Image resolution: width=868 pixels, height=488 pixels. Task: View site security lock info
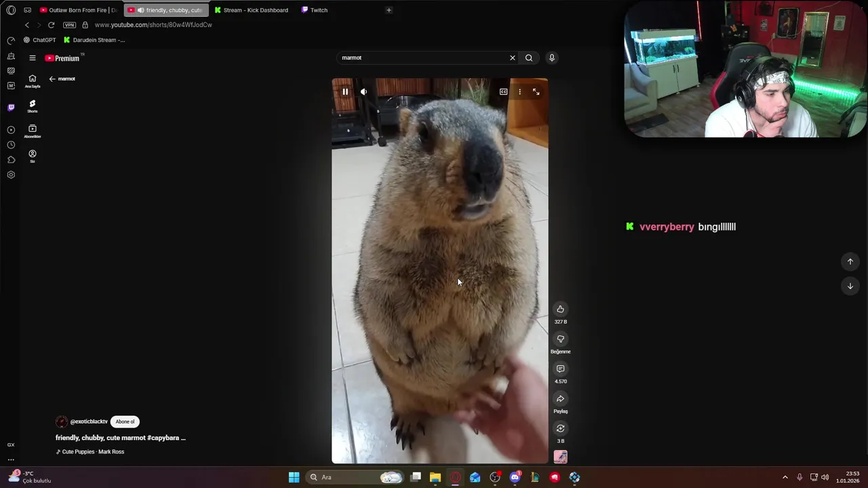[85, 25]
